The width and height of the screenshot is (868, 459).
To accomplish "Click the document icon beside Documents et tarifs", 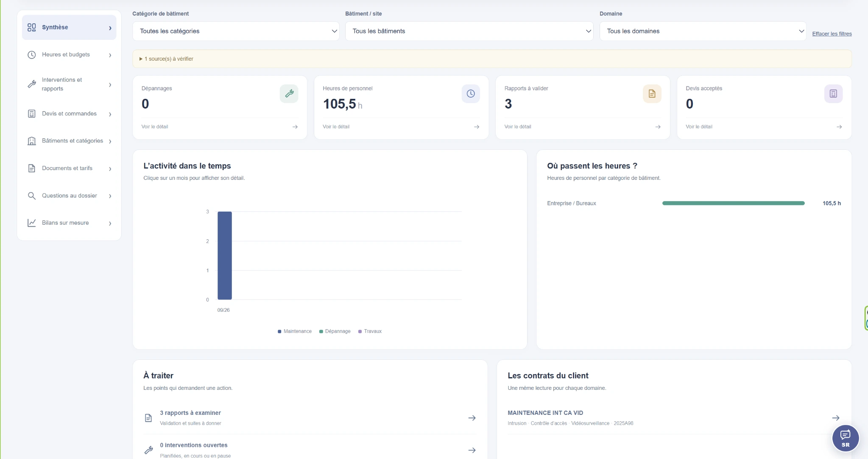I will point(32,168).
